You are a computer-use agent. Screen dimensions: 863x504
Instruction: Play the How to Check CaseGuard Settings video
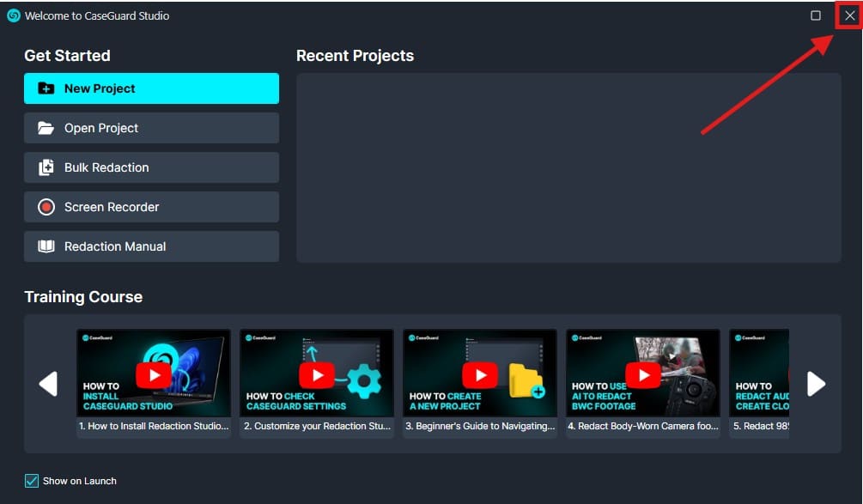click(317, 374)
